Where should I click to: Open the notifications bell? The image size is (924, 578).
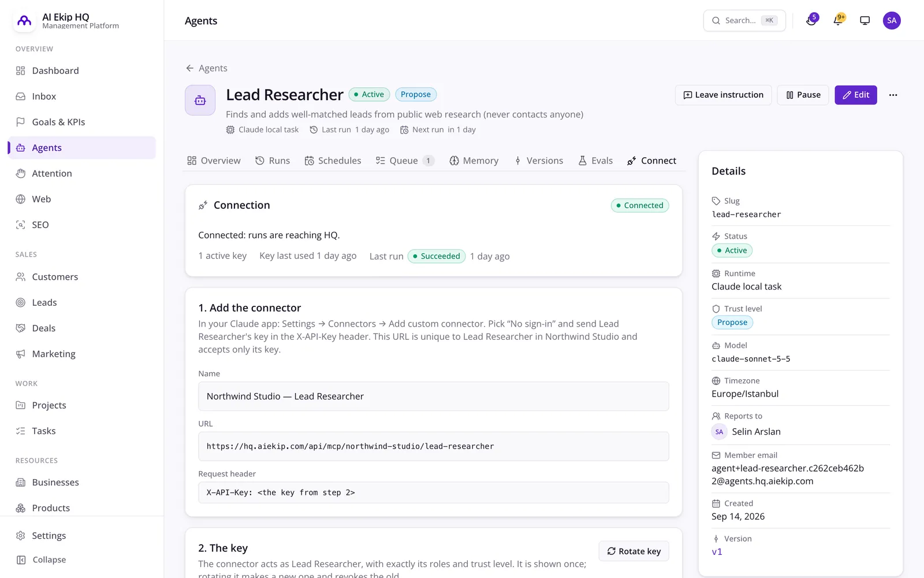point(838,21)
